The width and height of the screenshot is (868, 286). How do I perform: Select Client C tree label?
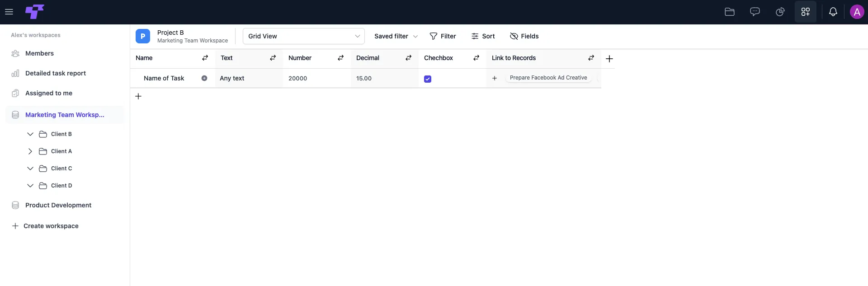click(x=61, y=169)
